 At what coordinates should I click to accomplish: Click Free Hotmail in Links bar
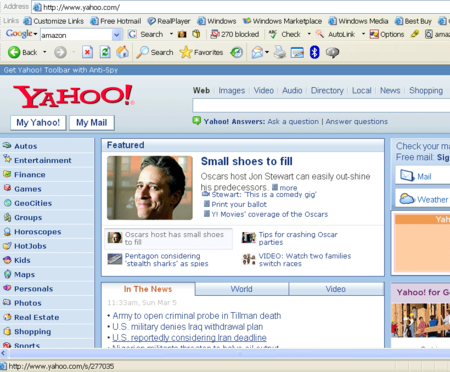tap(116, 21)
